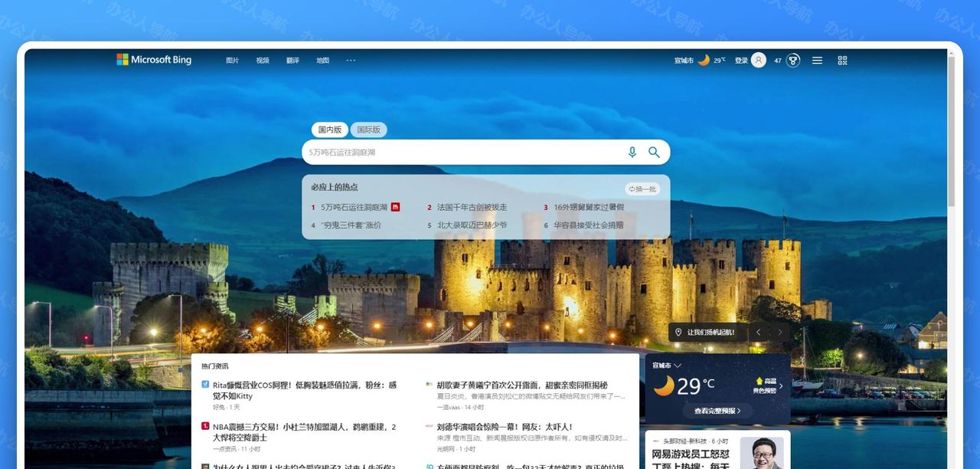The height and width of the screenshot is (469, 980).
Task: Open the QR code icon in top bar
Action: (841, 60)
